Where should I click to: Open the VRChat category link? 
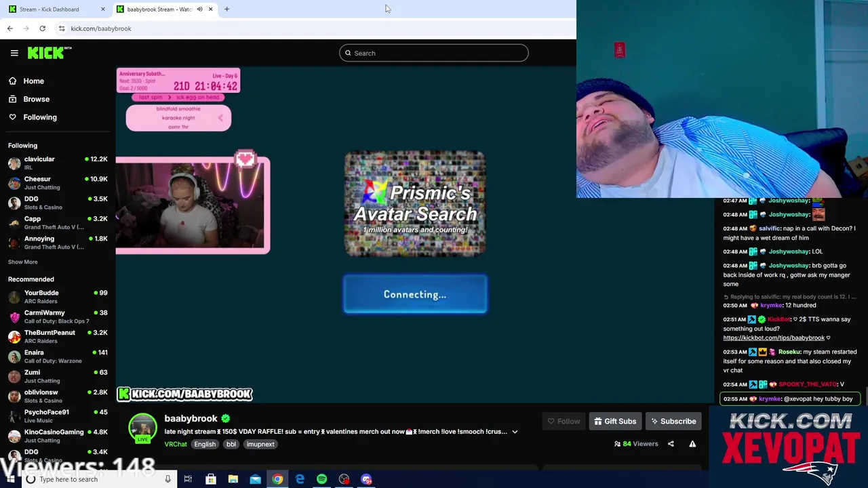176,444
